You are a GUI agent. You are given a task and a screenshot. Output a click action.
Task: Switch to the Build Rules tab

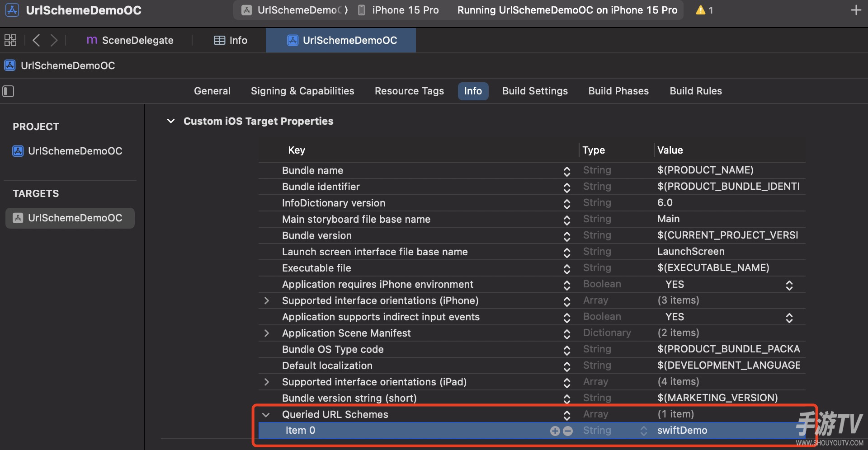tap(696, 91)
